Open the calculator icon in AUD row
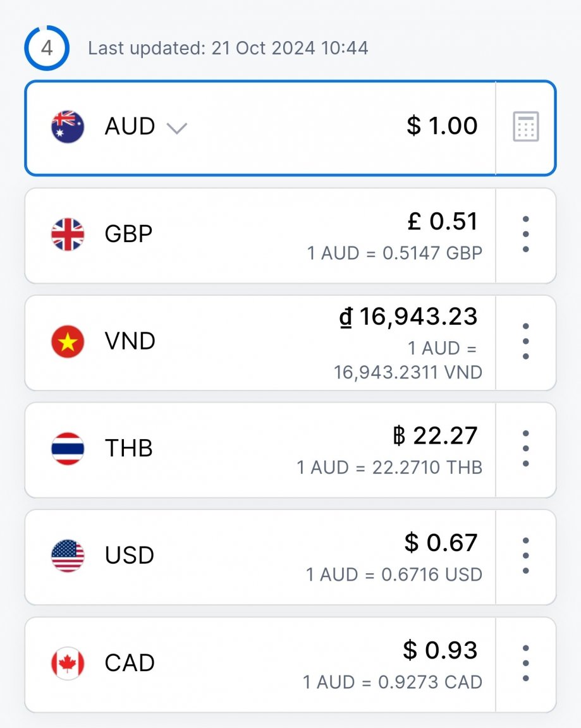Image resolution: width=581 pixels, height=728 pixels. coord(526,126)
